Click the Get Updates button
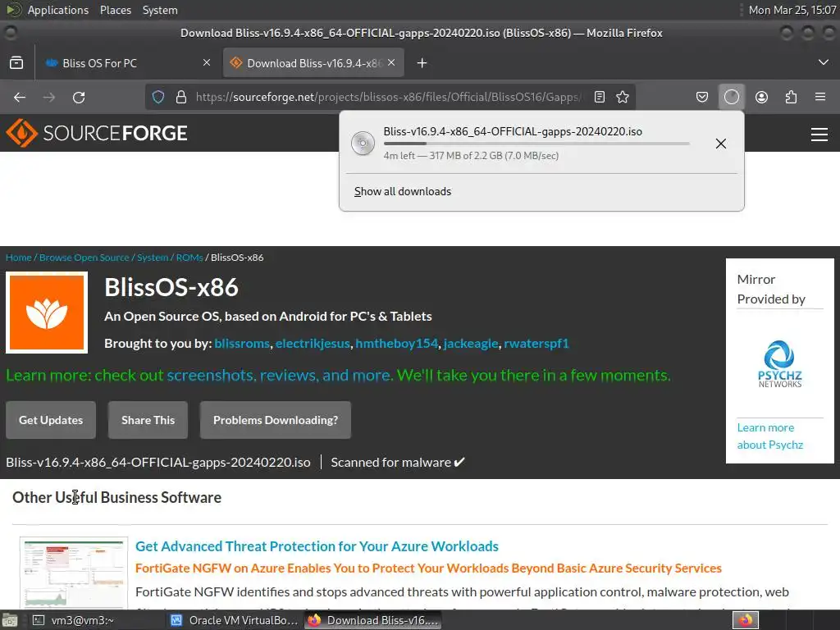 [x=51, y=420]
